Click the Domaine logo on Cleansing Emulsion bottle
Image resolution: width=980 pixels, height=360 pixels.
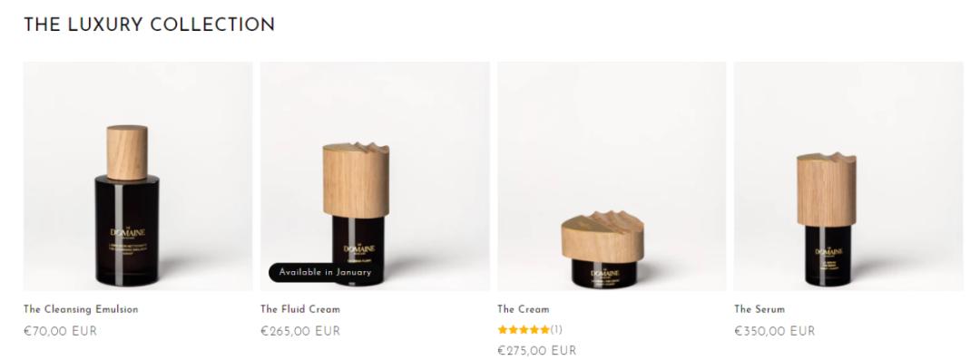(128, 232)
